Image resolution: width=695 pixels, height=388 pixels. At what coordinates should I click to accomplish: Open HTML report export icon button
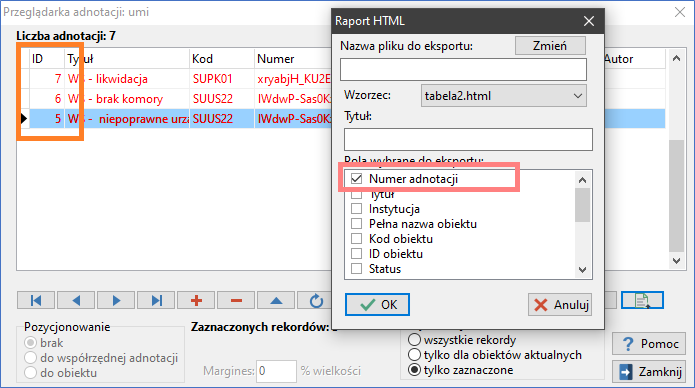point(642,300)
